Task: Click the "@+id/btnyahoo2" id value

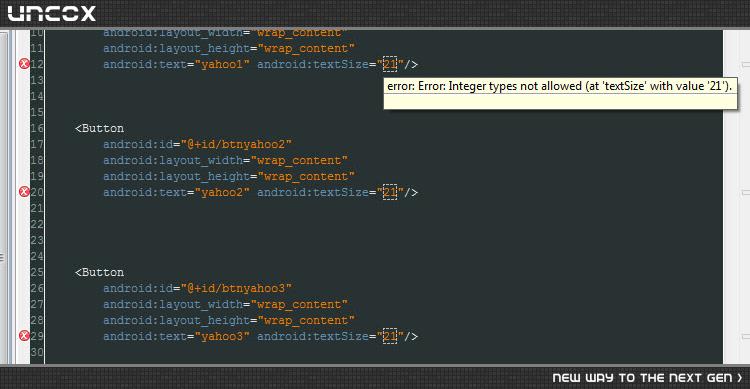Action: [236, 144]
